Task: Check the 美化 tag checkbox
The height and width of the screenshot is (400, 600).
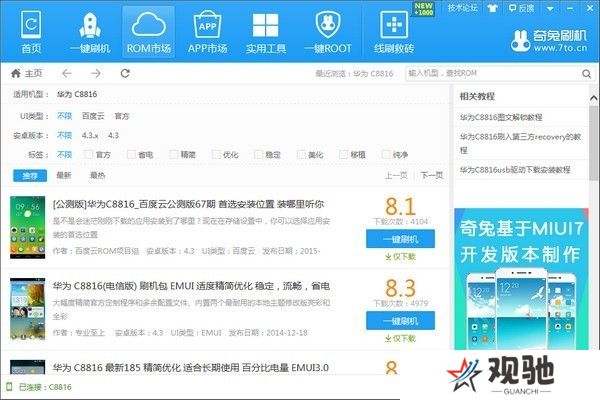Action: click(301, 154)
